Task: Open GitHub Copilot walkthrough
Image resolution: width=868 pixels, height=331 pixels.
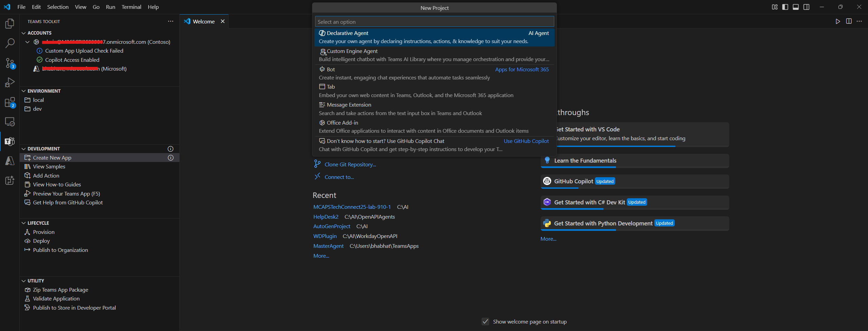Action: click(635, 182)
